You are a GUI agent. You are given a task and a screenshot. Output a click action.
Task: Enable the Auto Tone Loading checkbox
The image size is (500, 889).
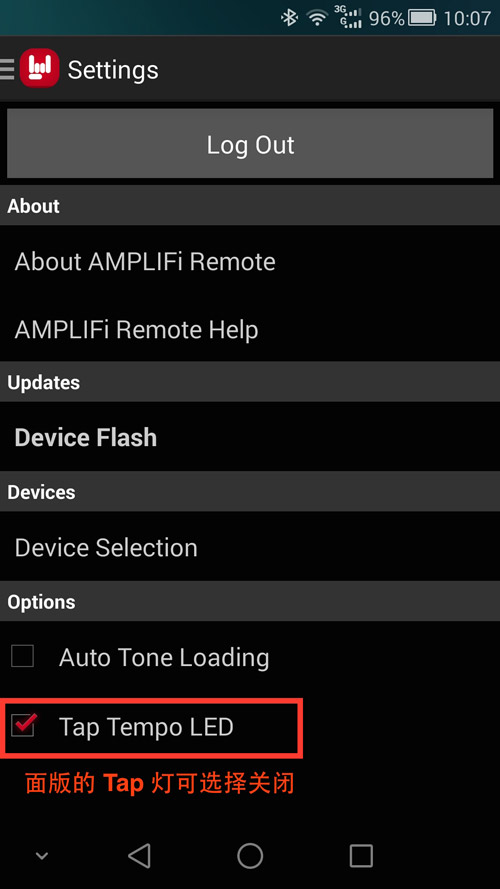pyautogui.click(x=23, y=657)
